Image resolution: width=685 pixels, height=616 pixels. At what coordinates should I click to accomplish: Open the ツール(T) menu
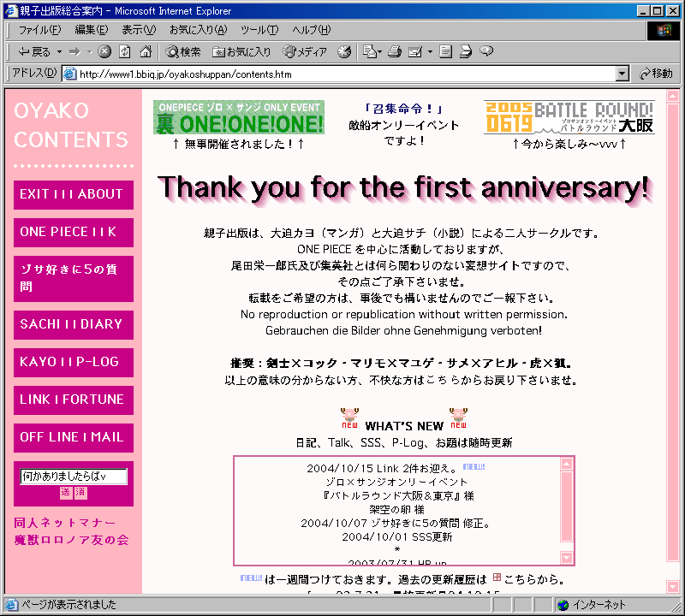point(259,30)
